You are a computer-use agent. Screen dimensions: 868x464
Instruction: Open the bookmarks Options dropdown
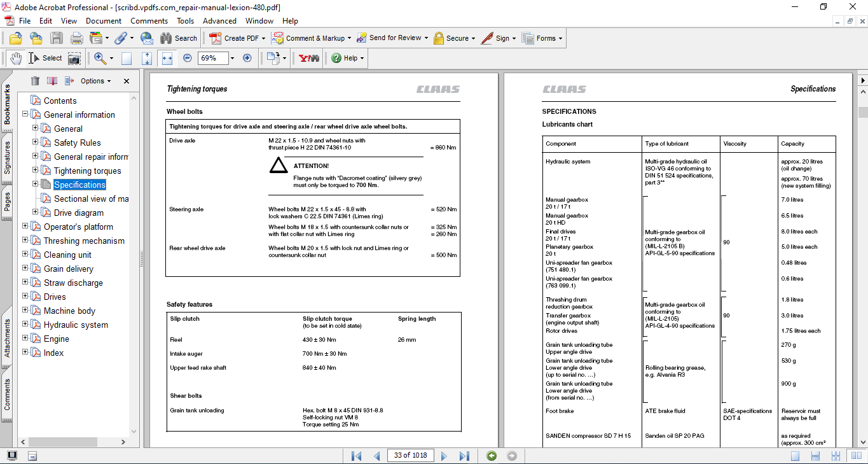tap(95, 81)
